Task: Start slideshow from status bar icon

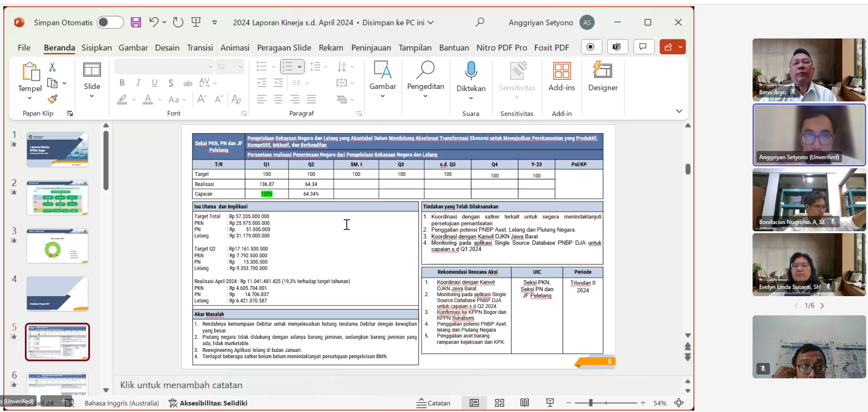Action: (x=549, y=403)
